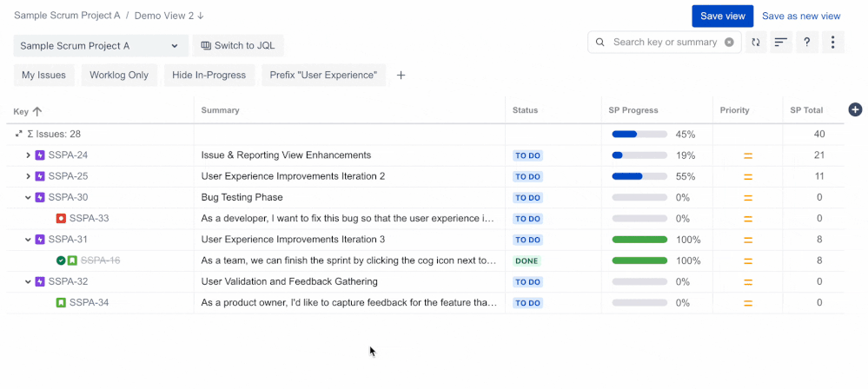
Task: Click the Status column header
Action: click(525, 110)
